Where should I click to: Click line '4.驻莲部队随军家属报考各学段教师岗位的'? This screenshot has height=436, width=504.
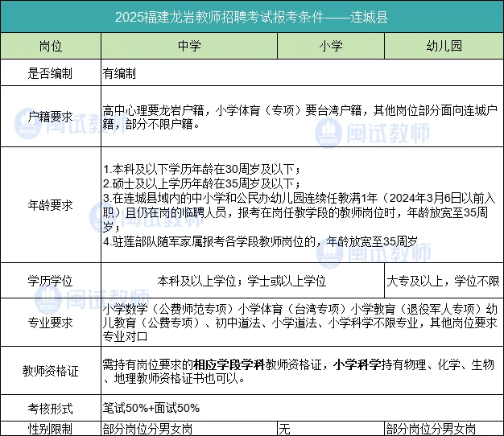[260, 241]
